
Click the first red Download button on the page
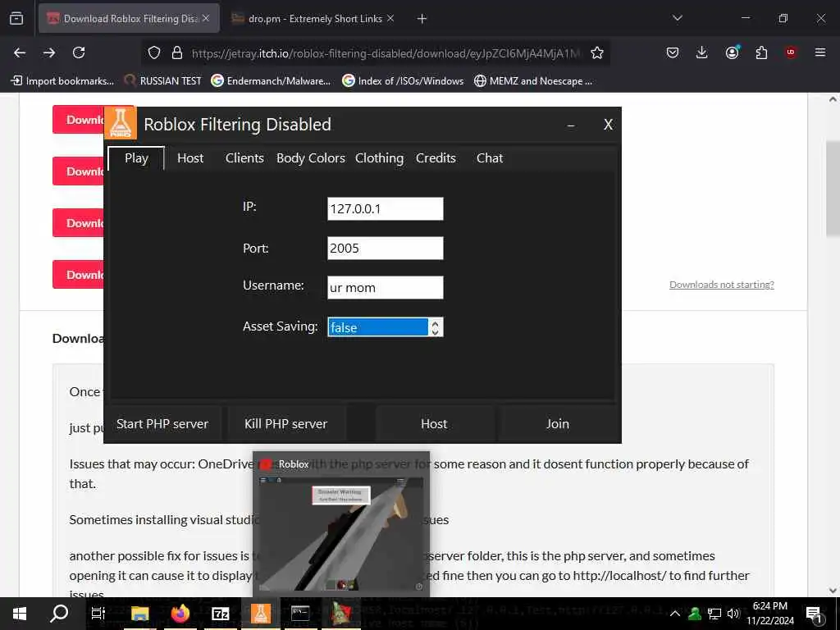78,120
